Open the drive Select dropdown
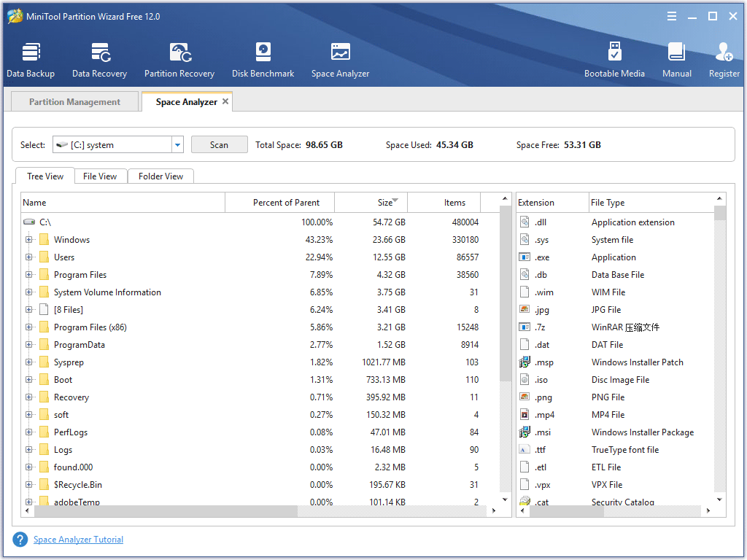747x560 pixels. click(177, 145)
